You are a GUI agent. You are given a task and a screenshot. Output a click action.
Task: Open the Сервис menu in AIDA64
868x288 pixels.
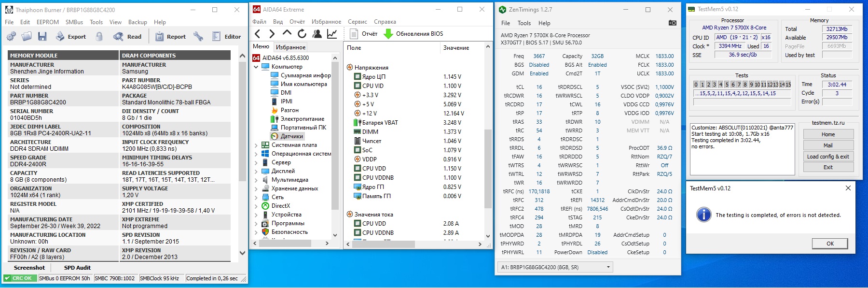[x=358, y=22]
